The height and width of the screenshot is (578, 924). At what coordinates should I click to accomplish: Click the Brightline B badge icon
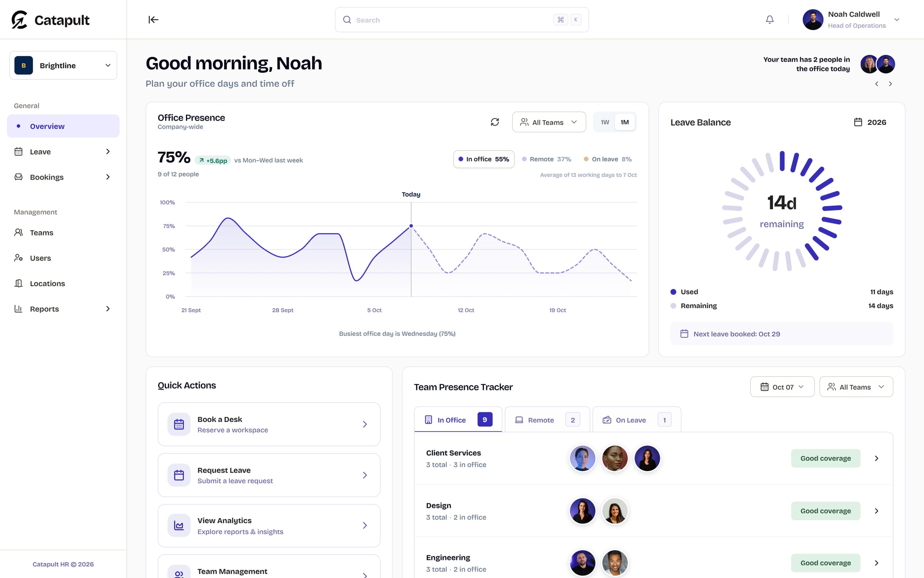23,66
